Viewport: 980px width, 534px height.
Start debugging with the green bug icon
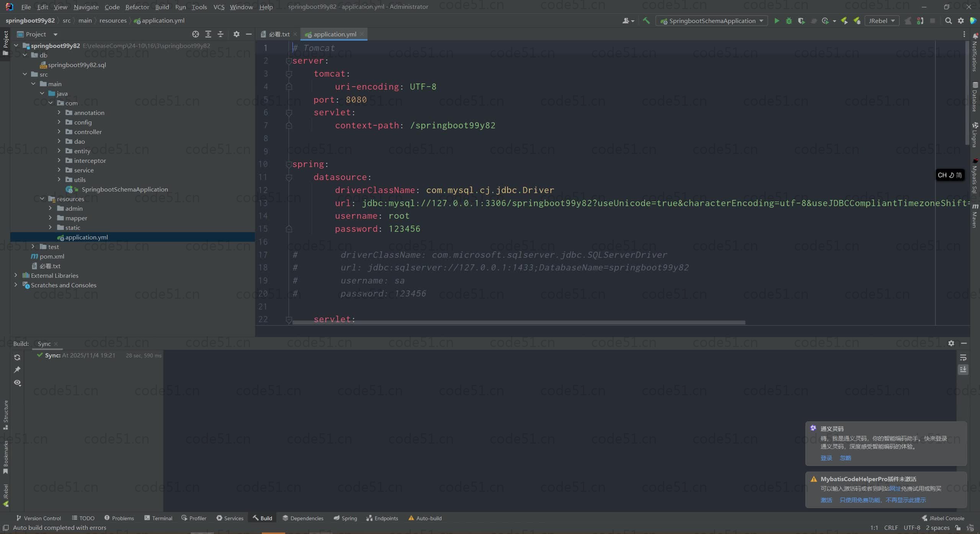click(x=789, y=21)
